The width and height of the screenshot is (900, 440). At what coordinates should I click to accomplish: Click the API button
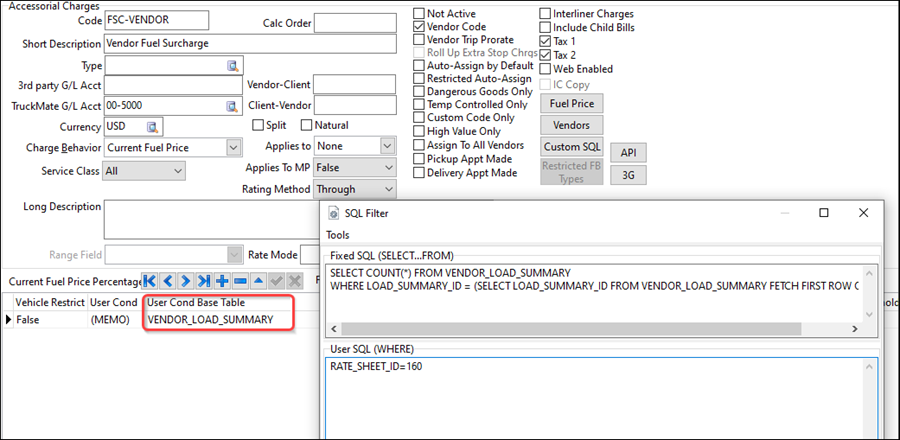coord(629,153)
